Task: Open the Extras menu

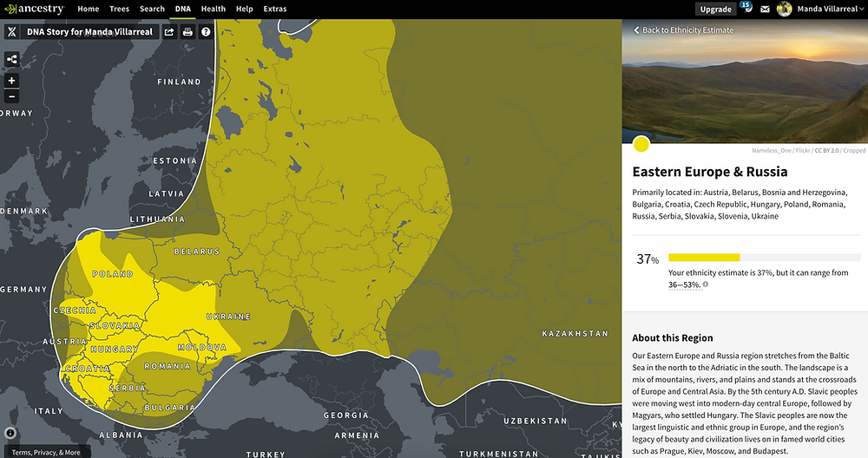Action: [274, 9]
